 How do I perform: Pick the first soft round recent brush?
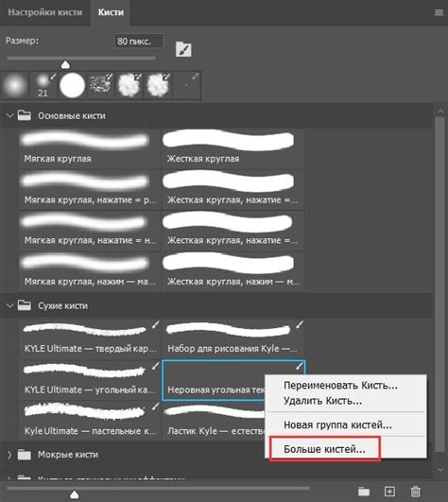tap(15, 85)
